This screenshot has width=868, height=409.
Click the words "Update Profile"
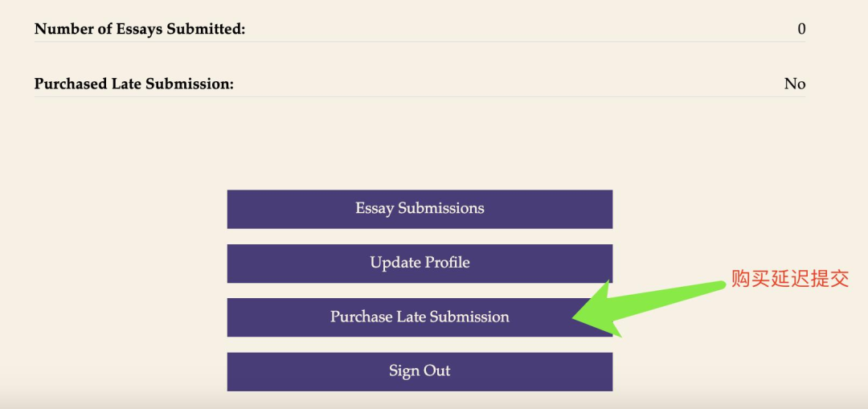(x=420, y=262)
